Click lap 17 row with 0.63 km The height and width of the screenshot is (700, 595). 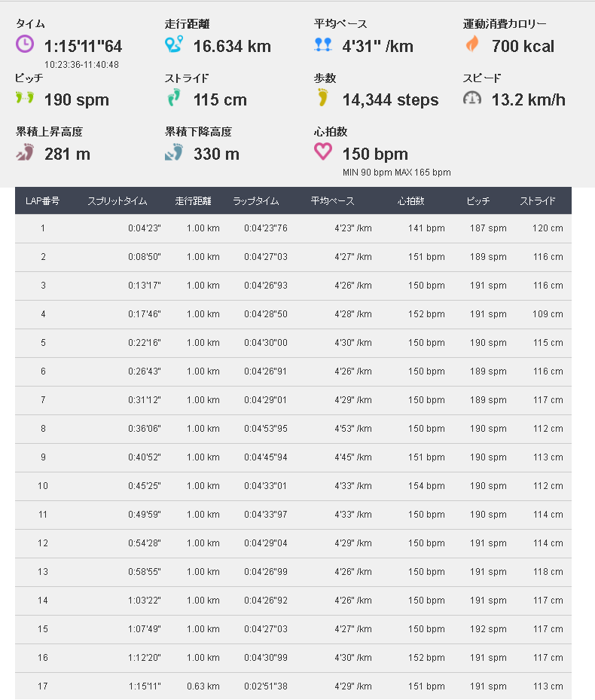[293, 686]
